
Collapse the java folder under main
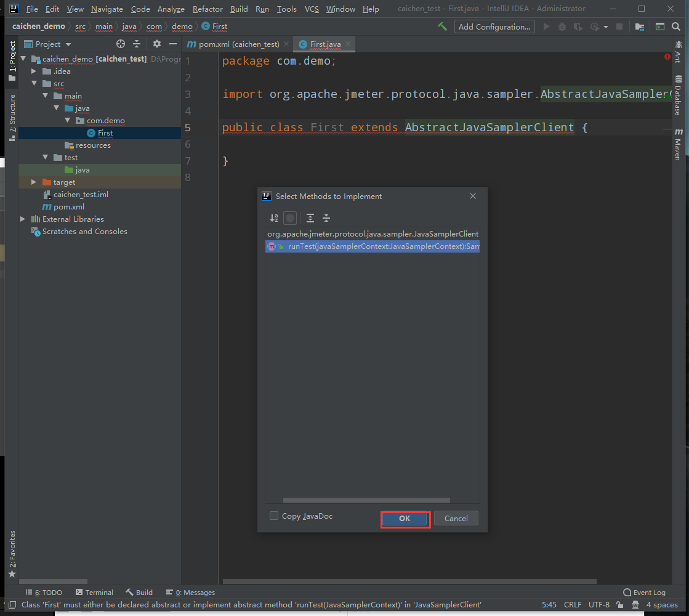click(56, 108)
